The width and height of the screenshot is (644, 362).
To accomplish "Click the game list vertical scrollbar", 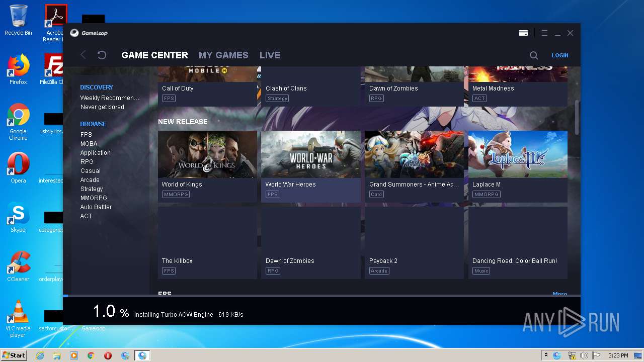I will (577, 117).
